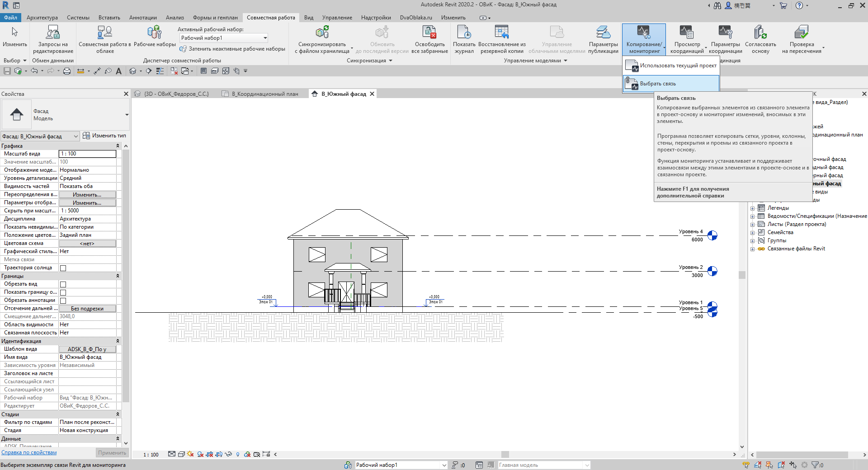Expand Семейства node in project browser

point(752,233)
